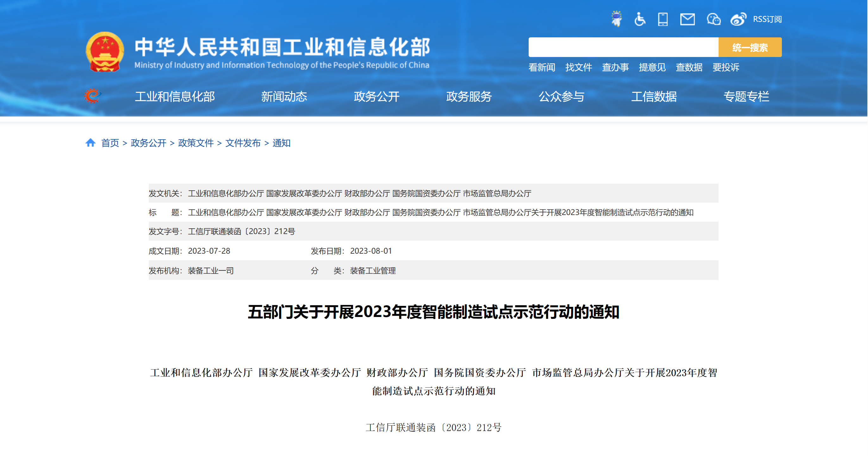Image resolution: width=868 pixels, height=456 pixels.
Task: Click the 发文字号 value in info table
Action: (242, 231)
